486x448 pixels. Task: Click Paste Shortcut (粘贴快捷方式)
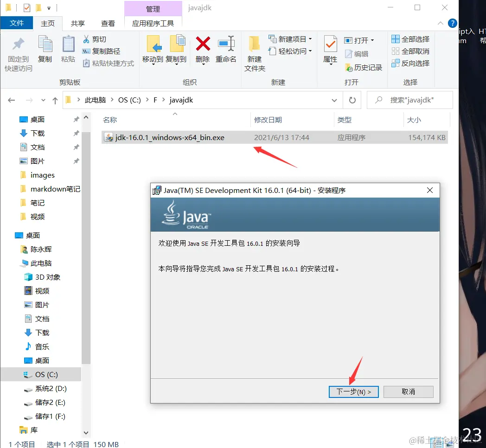click(109, 63)
